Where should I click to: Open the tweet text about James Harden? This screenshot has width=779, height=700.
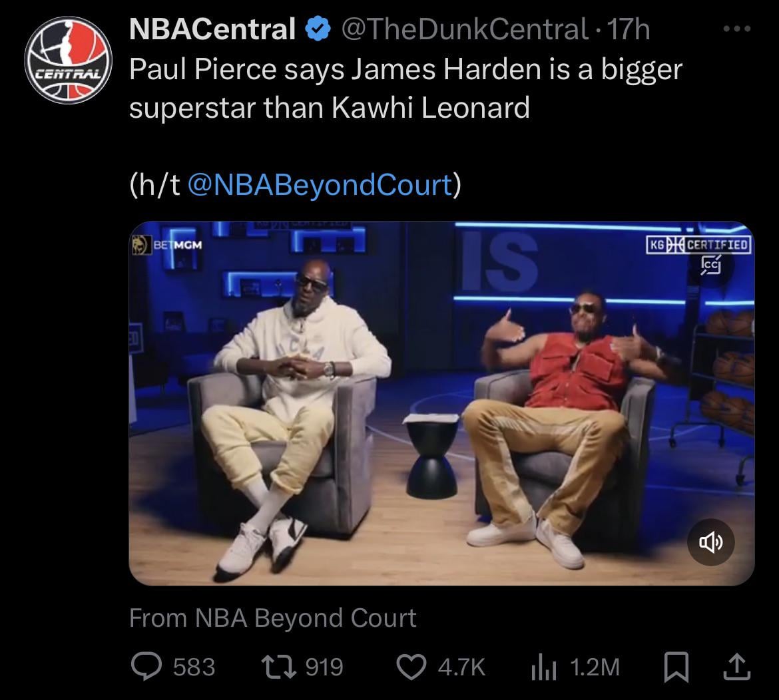406,88
